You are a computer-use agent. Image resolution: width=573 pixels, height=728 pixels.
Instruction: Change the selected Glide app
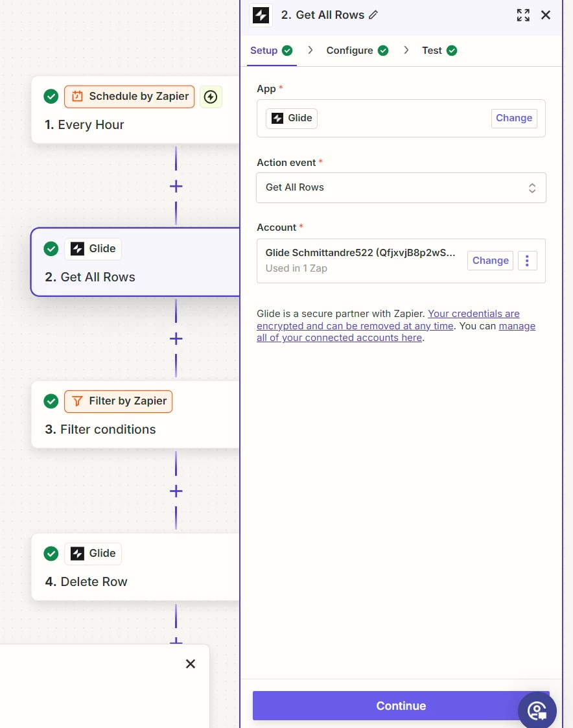pyautogui.click(x=514, y=118)
